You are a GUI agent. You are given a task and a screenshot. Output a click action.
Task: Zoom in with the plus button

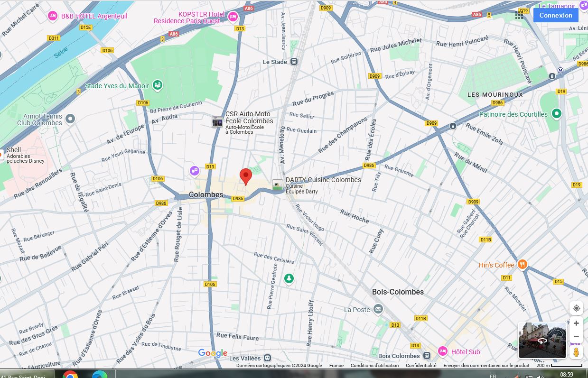(576, 323)
